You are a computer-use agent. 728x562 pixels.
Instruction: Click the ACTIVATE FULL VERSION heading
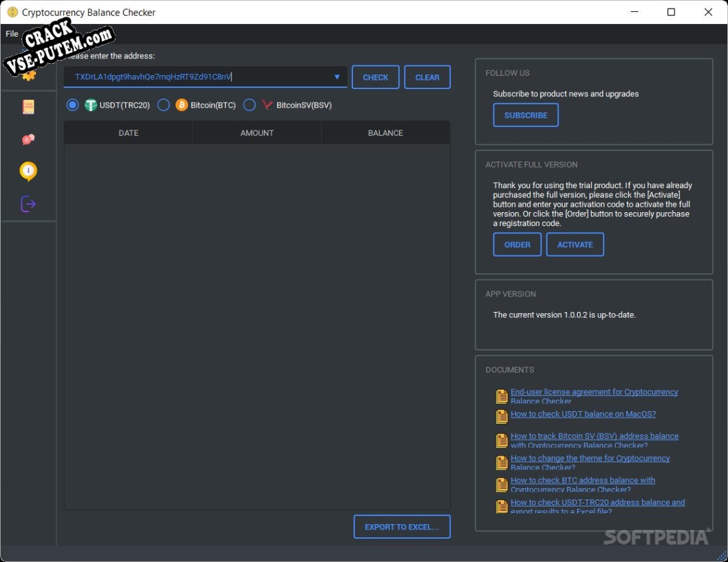pos(531,165)
